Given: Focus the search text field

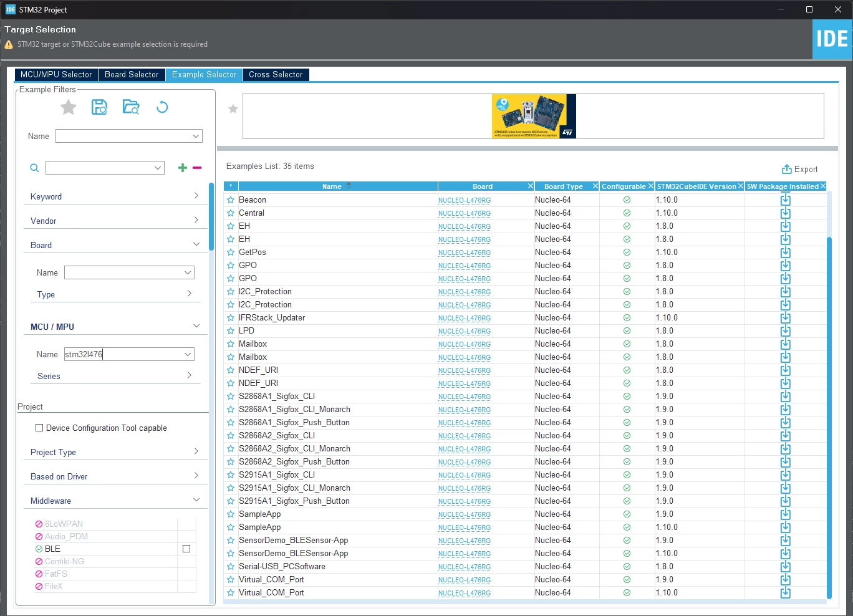Looking at the screenshot, I should click(x=99, y=168).
